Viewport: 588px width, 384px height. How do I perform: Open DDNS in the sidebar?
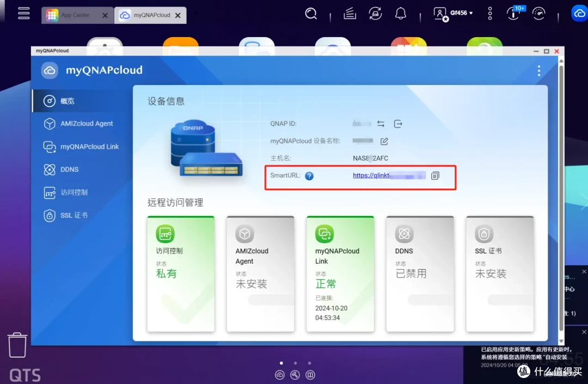pos(81,169)
